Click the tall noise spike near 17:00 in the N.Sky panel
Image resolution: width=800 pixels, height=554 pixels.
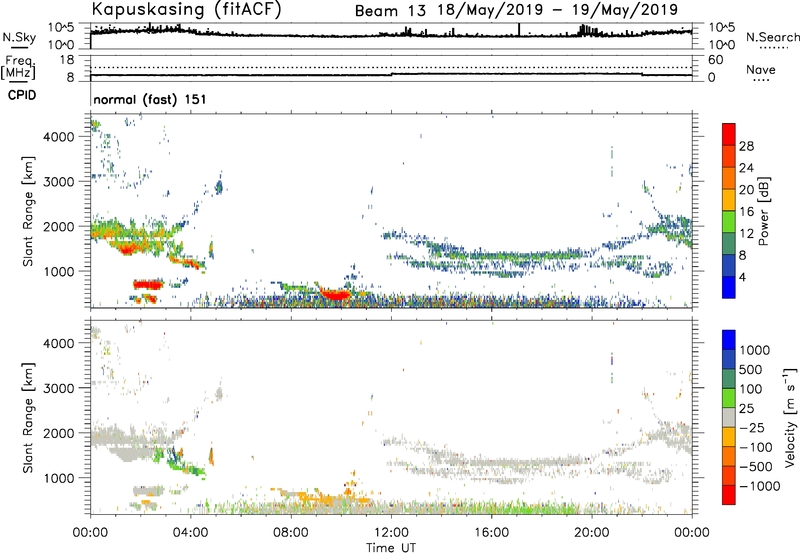[519, 30]
